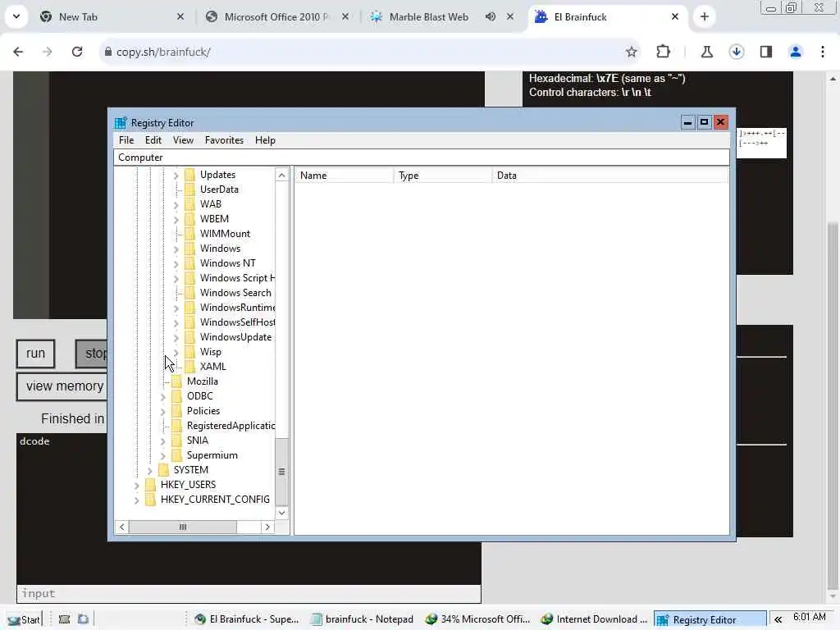This screenshot has height=630, width=840.
Task: Click the Brainfuck input field
Action: [249, 594]
